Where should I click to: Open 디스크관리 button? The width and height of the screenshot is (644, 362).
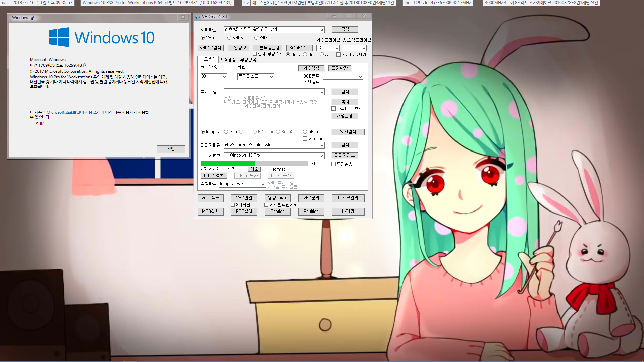tap(348, 198)
